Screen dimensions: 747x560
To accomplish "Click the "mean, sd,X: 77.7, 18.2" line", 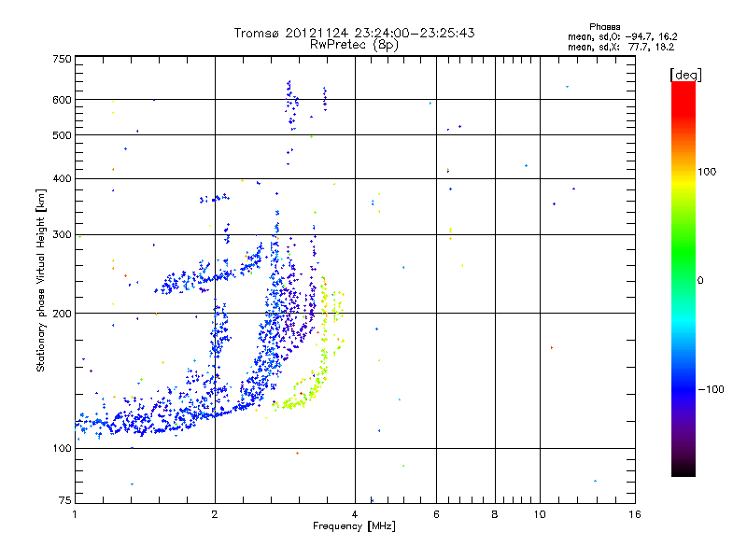I will [x=621, y=47].
